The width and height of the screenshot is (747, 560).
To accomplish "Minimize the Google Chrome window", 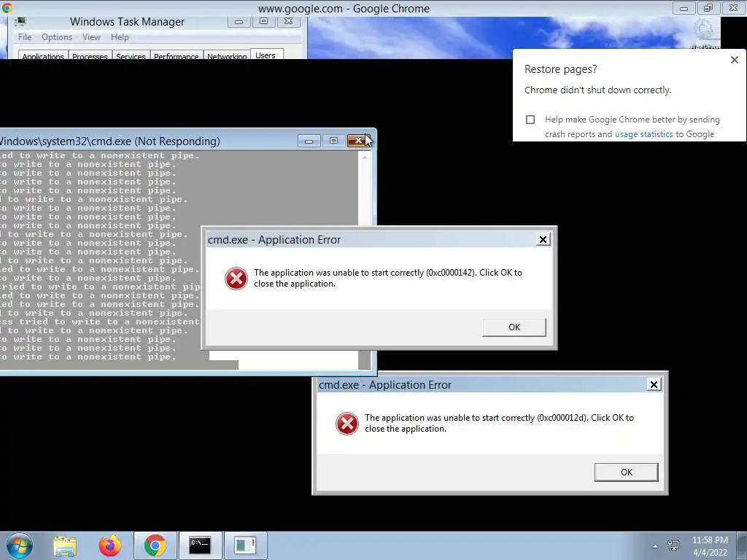I will point(684,8).
